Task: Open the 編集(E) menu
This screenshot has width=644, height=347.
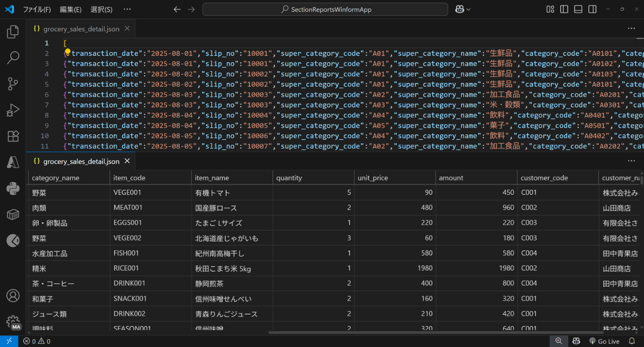Action: coord(70,9)
